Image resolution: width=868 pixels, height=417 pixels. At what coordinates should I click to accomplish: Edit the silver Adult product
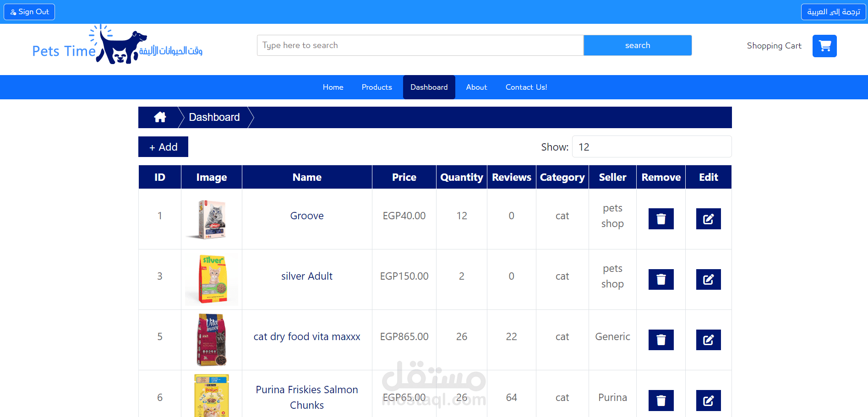coord(708,279)
